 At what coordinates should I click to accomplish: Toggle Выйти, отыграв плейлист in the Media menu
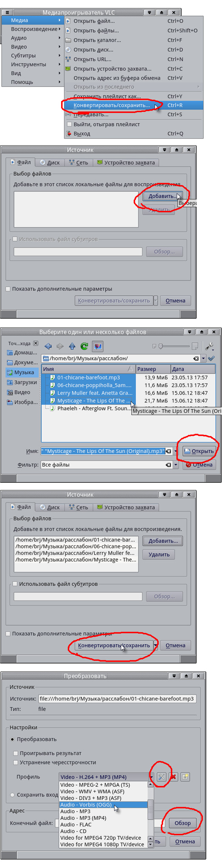coord(70,124)
